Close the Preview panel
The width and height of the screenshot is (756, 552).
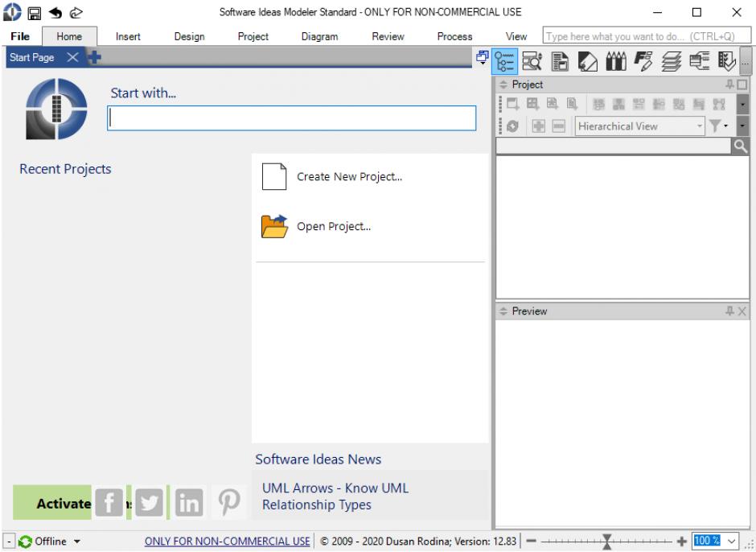pyautogui.click(x=742, y=311)
